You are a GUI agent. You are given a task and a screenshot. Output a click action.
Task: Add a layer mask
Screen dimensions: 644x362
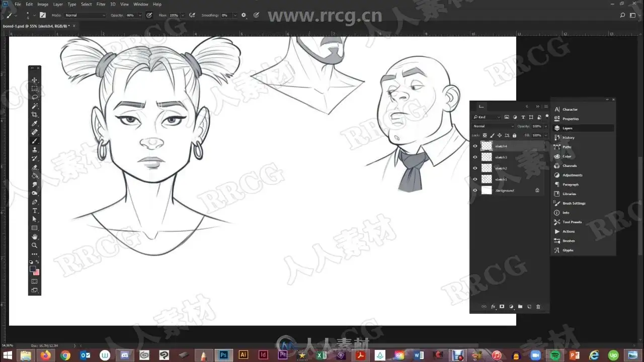(x=502, y=307)
